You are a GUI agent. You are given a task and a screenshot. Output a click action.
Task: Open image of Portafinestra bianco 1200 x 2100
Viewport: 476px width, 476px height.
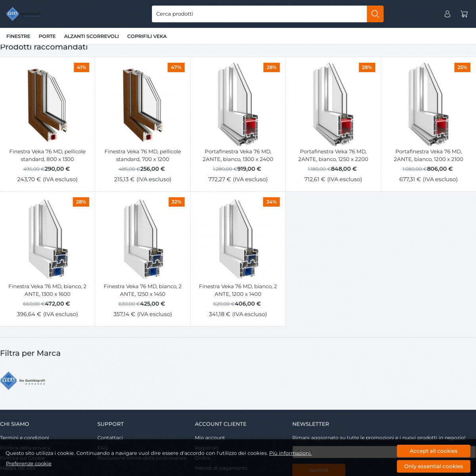428,104
